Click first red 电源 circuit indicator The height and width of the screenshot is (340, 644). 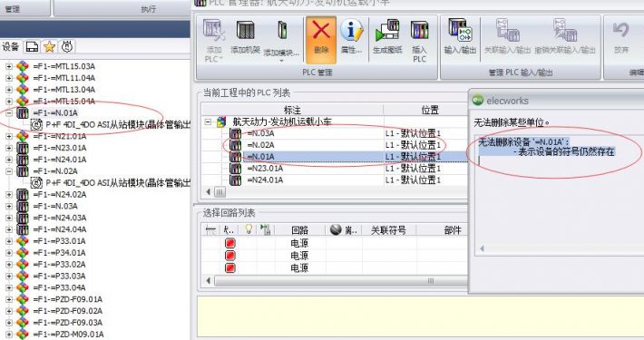[230, 243]
